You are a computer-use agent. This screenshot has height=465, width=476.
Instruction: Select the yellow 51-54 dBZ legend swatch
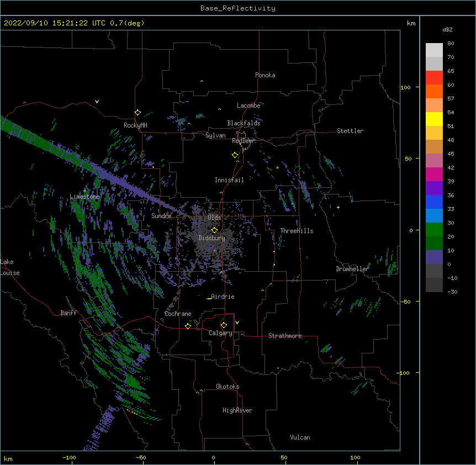434,119
